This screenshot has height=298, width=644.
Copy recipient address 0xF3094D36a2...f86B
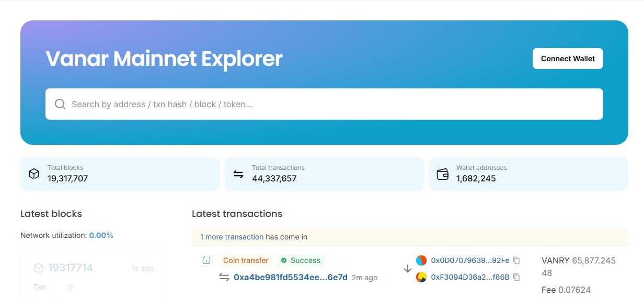516,277
